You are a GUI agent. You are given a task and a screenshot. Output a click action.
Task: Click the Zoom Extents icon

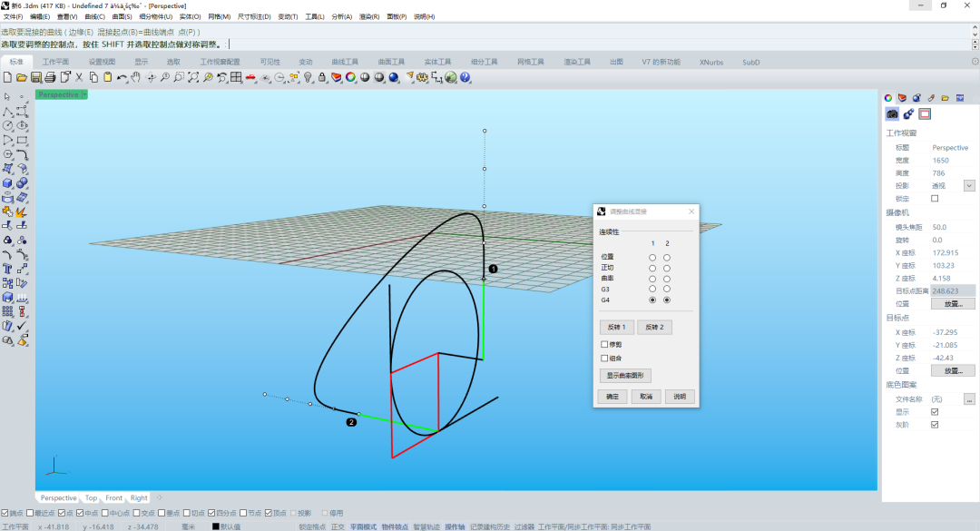point(193,77)
